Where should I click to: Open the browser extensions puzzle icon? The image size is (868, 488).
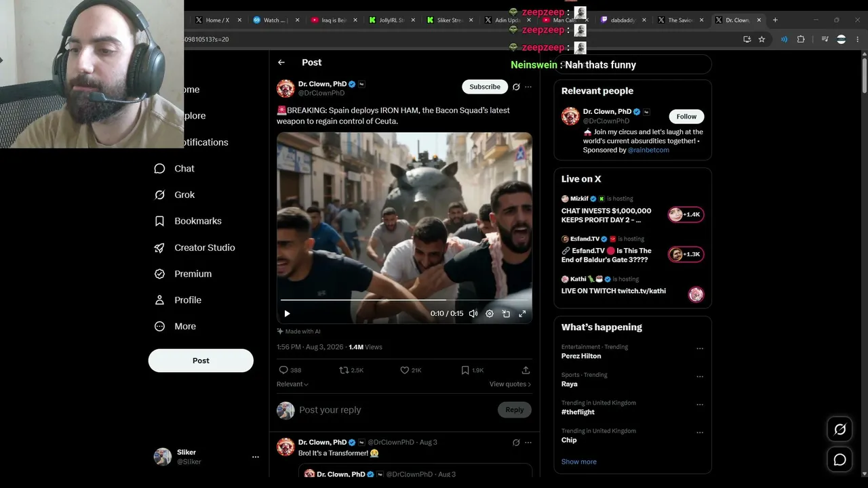click(801, 39)
